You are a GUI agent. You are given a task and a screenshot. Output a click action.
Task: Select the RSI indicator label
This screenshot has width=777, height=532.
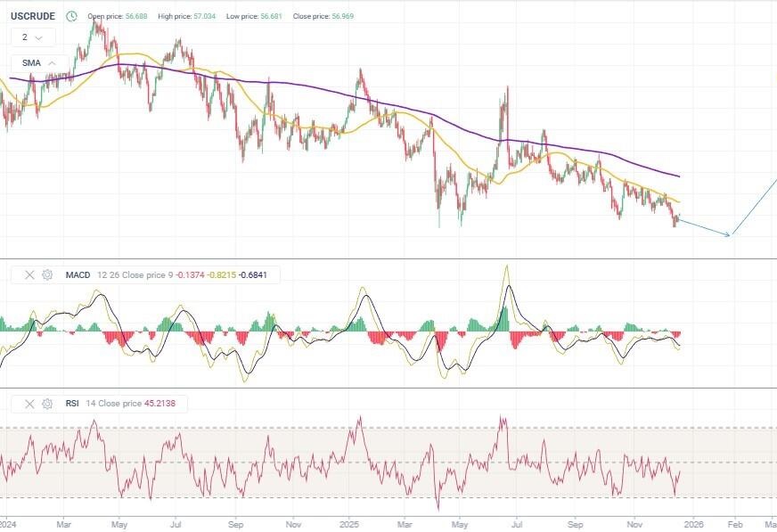72,404
